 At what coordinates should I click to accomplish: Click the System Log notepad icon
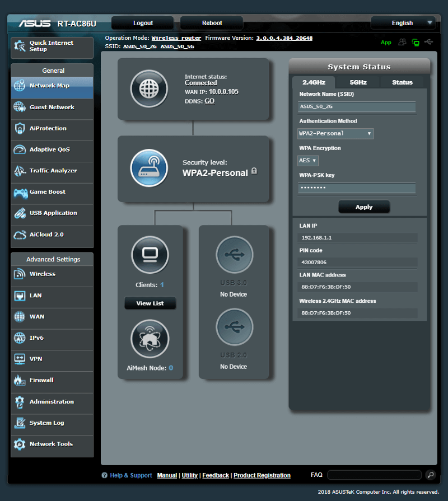pyautogui.click(x=20, y=423)
